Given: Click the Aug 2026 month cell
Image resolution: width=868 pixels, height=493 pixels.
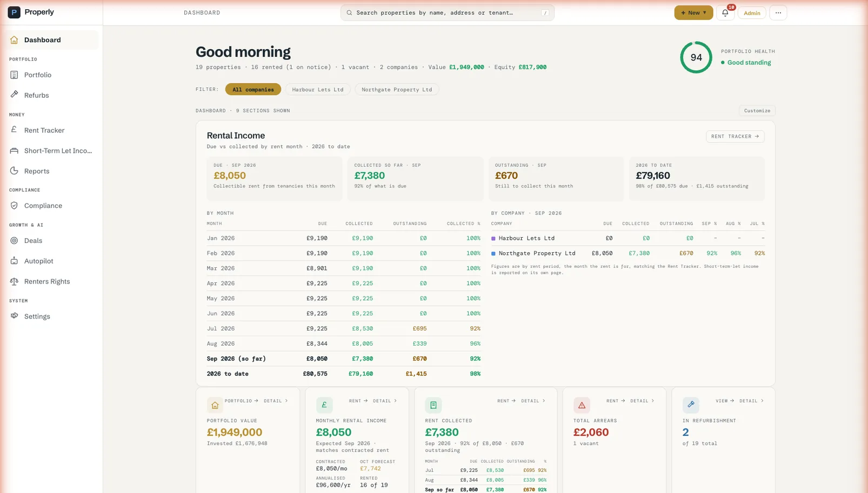Looking at the screenshot, I should click(x=221, y=344).
